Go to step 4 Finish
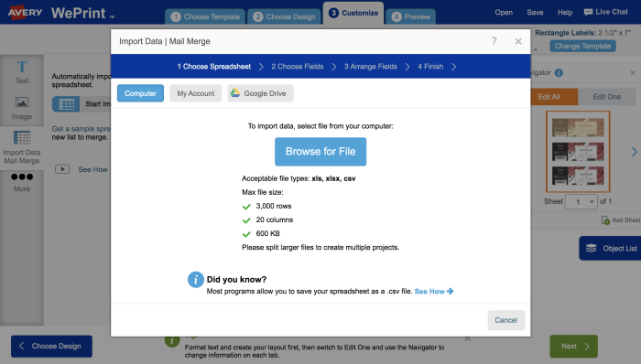Image resolution: width=641 pixels, height=364 pixels. (x=430, y=67)
